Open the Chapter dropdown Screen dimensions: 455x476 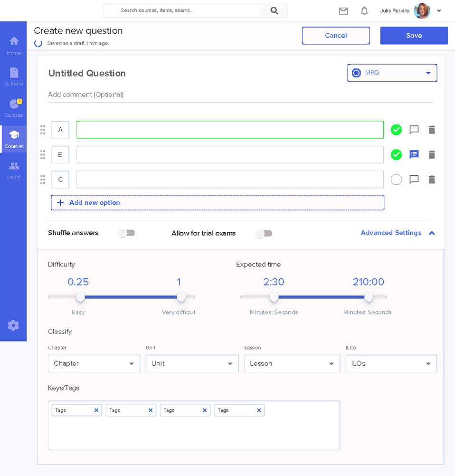94,364
